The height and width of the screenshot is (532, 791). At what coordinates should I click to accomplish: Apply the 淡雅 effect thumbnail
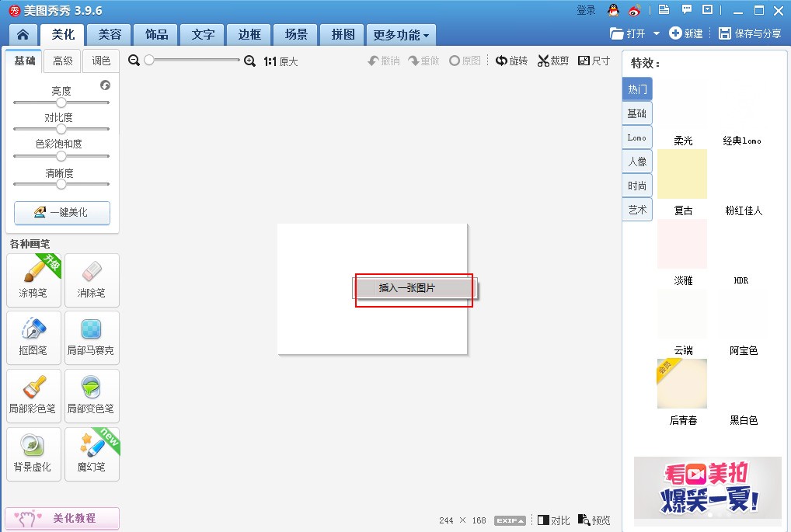tap(682, 244)
